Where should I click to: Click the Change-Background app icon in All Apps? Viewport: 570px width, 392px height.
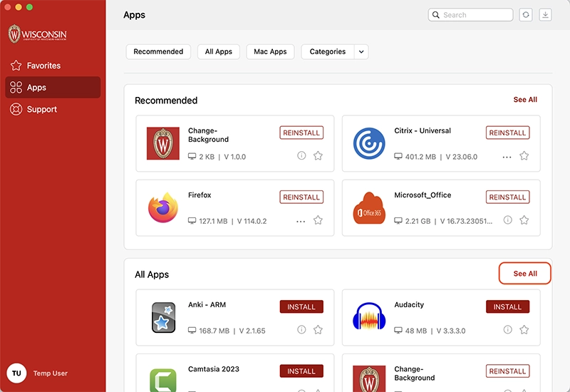(x=369, y=379)
